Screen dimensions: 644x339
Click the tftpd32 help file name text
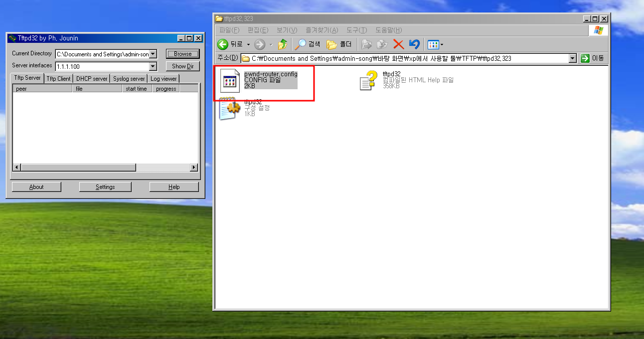392,74
